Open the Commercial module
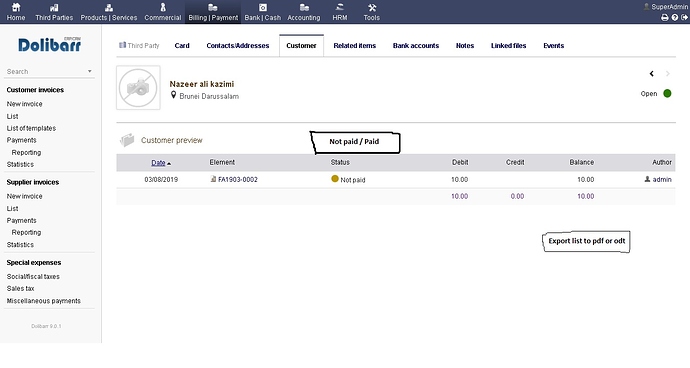The image size is (690, 368). (x=163, y=12)
